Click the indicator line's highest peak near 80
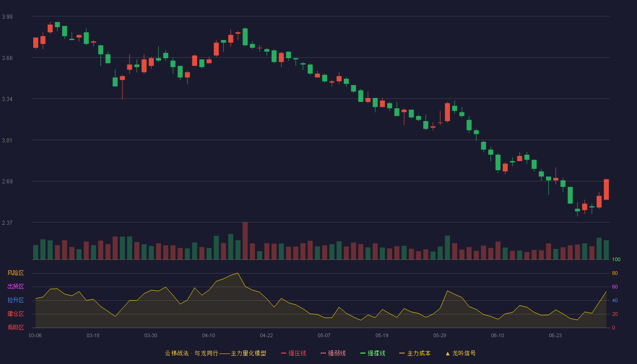Screen dimensions: 637x364 tap(238, 273)
